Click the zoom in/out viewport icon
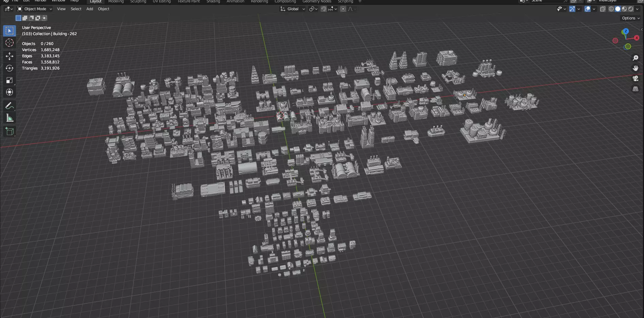 click(635, 58)
